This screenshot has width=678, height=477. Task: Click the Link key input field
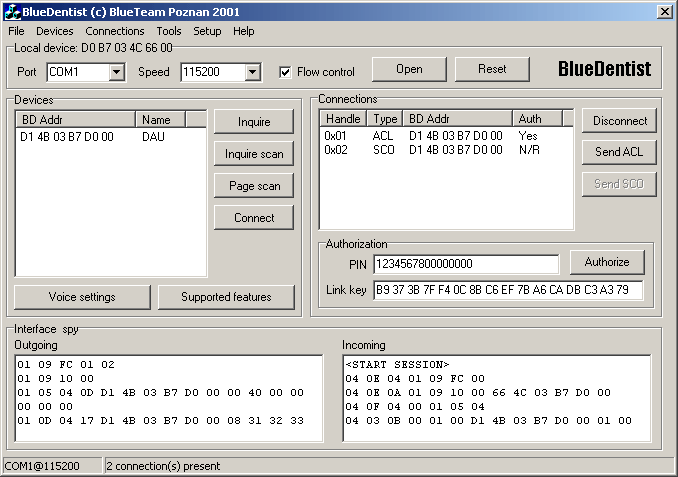point(508,290)
